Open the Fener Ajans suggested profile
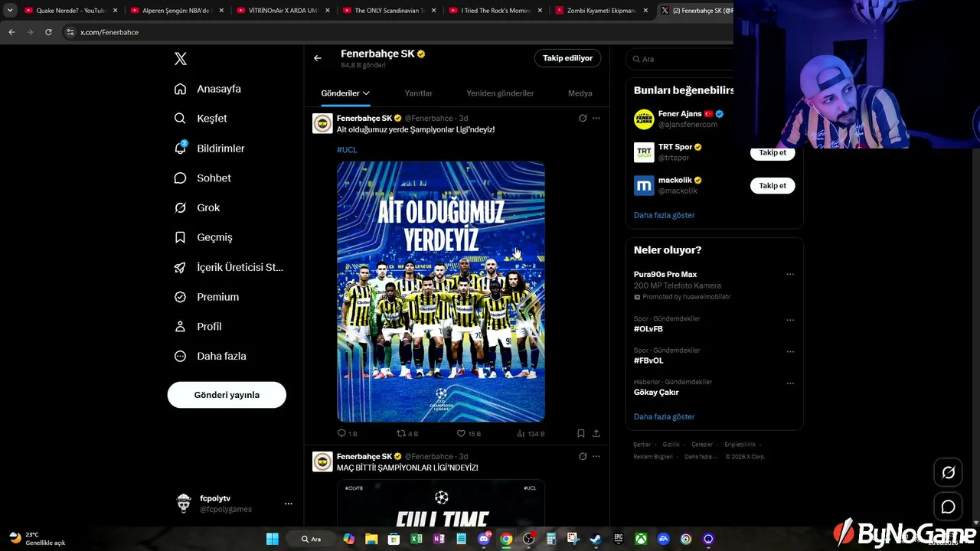The width and height of the screenshot is (980, 551). pyautogui.click(x=681, y=119)
